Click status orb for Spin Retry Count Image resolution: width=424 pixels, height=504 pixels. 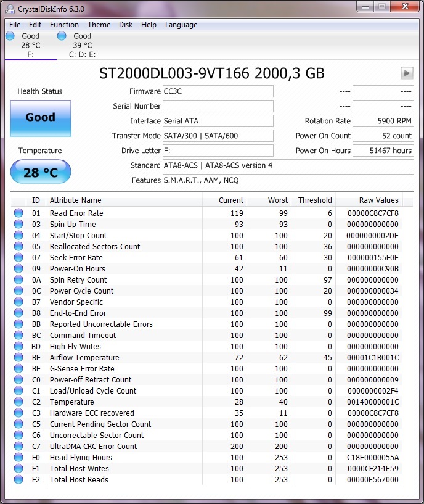(18, 279)
